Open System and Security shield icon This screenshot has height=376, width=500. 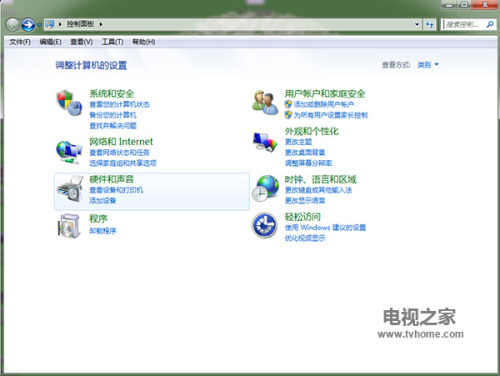69,103
